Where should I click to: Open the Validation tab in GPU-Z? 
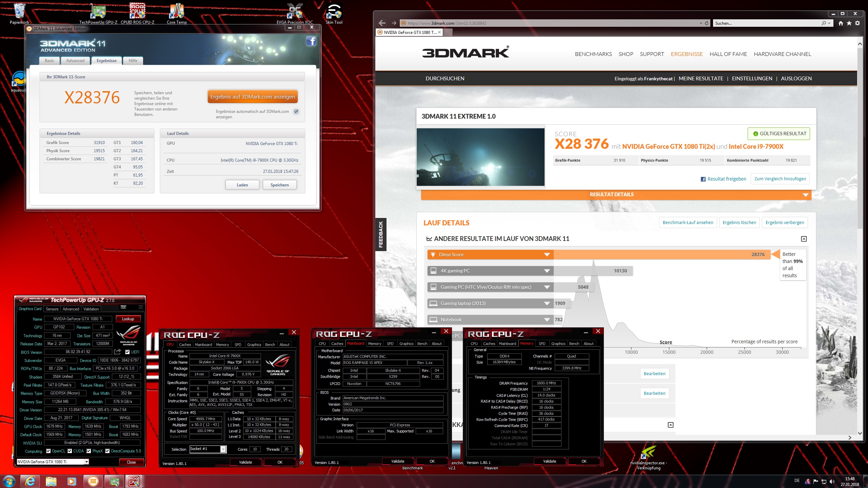(x=91, y=309)
